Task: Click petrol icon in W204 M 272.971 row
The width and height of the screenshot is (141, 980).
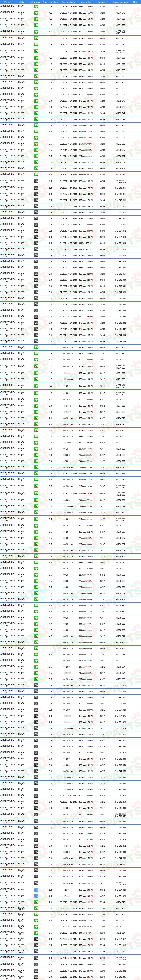Action: click(36, 132)
